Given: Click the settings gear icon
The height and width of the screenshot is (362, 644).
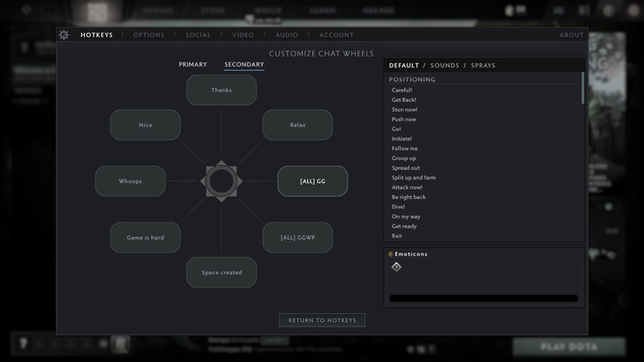Looking at the screenshot, I should 64,34.
